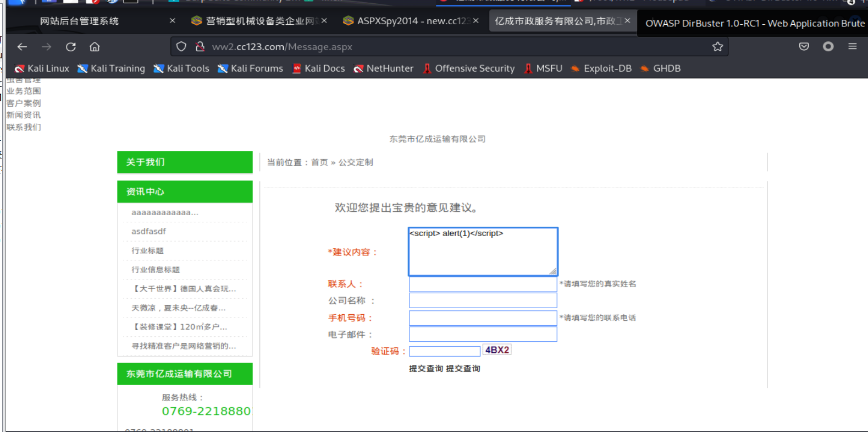868x432 pixels.
Task: Reload the page with the refresh icon
Action: coord(70,47)
